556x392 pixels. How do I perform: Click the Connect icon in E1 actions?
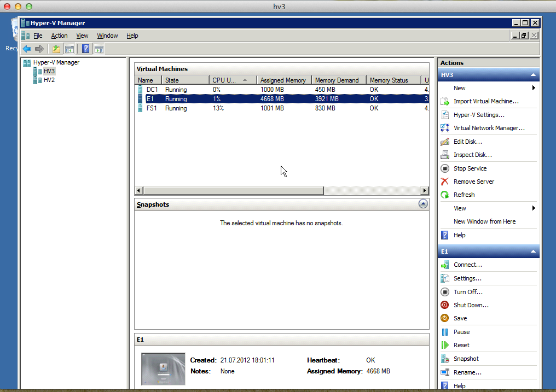click(445, 265)
